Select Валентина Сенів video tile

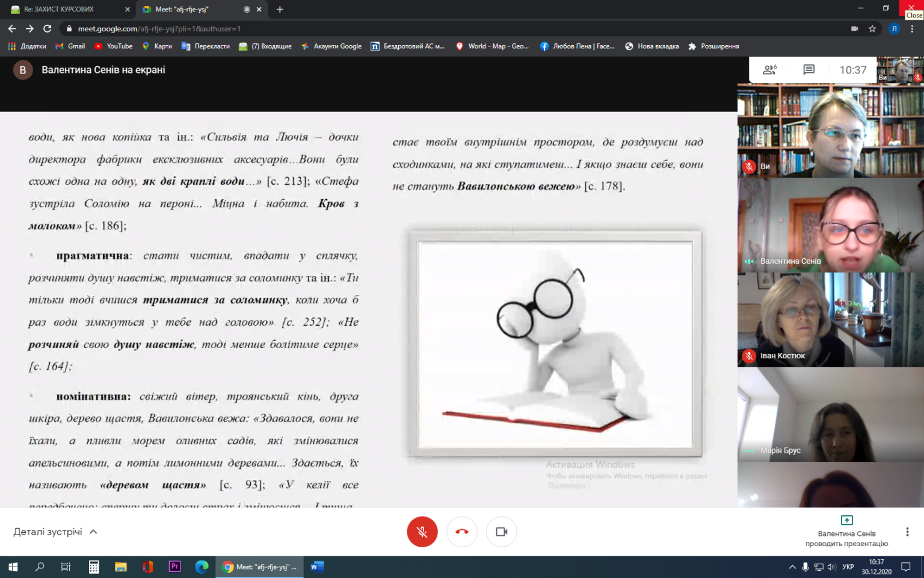tap(831, 225)
